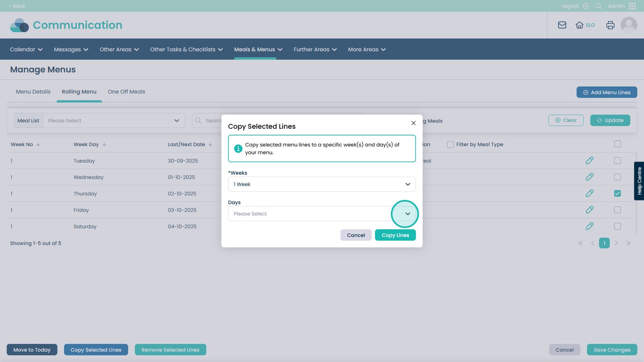Uncheck the Thursday row checkbox
644x362 pixels.
point(617,193)
